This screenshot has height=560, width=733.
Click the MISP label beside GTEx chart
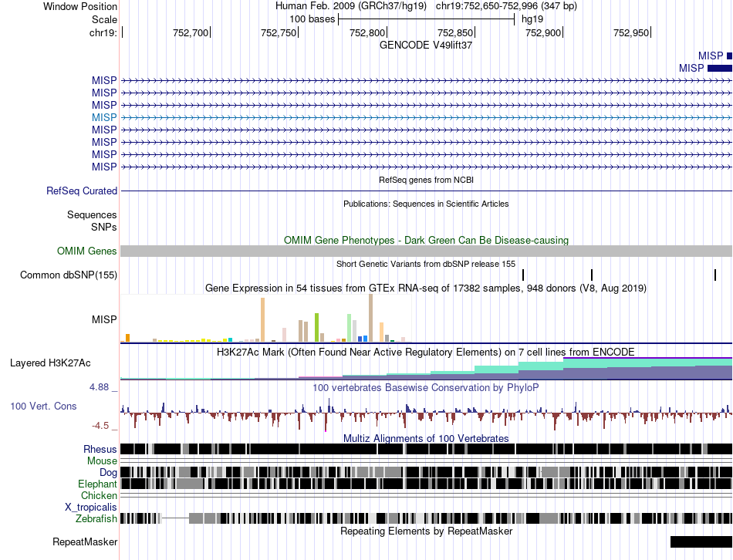(104, 320)
